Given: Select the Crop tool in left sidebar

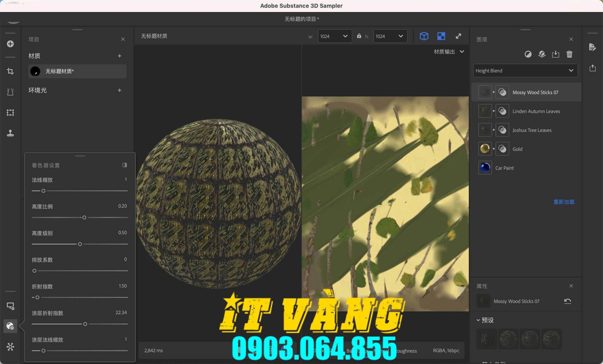Looking at the screenshot, I should [10, 71].
